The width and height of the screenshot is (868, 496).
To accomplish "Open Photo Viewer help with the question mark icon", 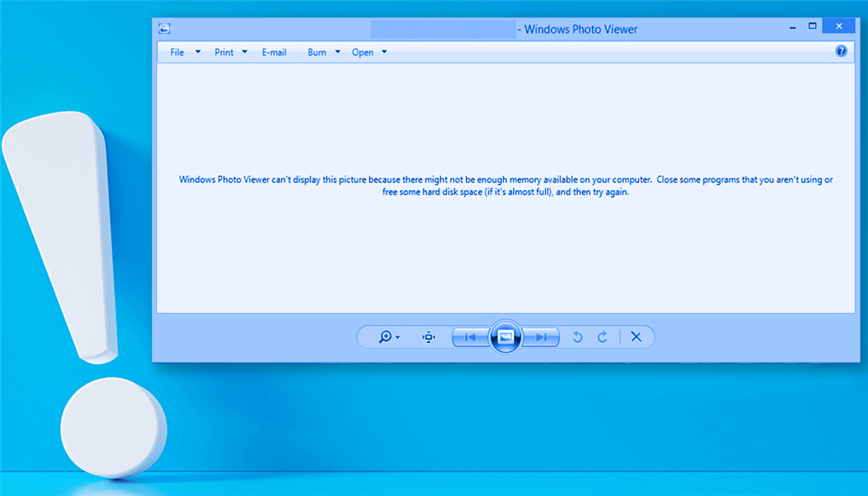I will pyautogui.click(x=840, y=52).
